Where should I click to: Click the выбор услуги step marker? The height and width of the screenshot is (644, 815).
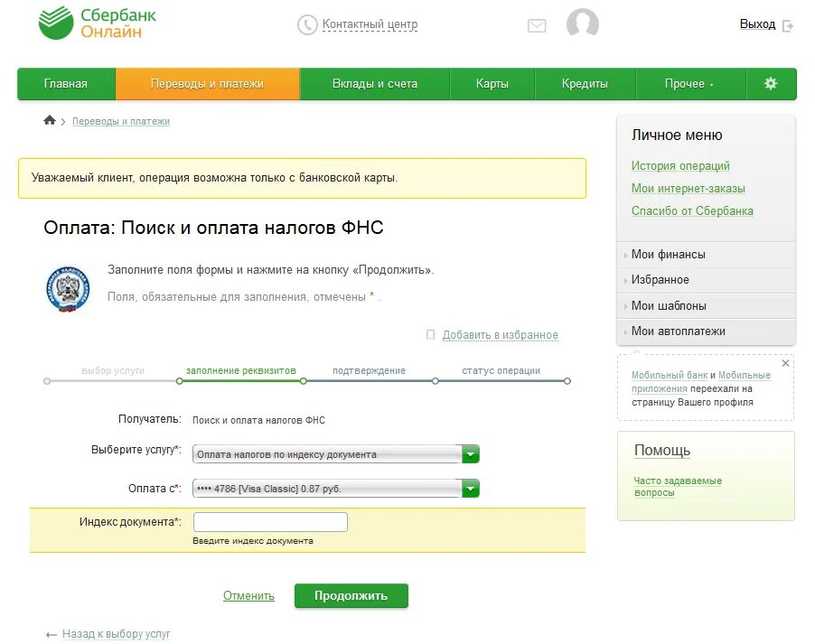tap(47, 381)
